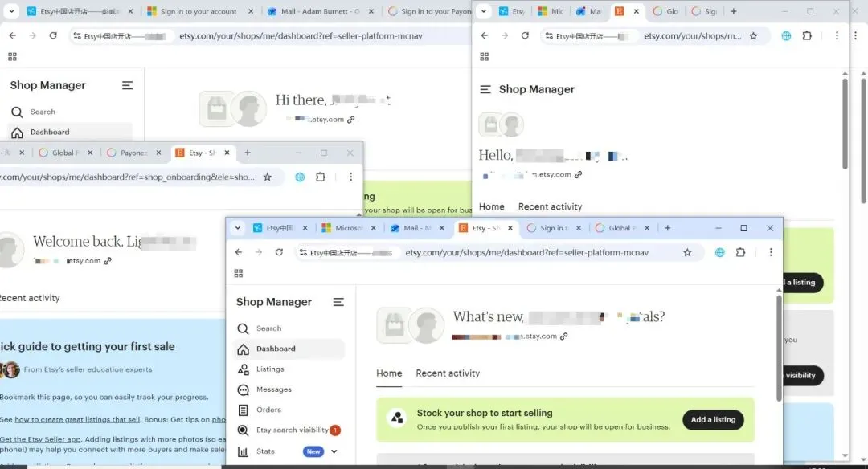Open Stats in front window sidebar
Viewport: 868px width, 469px height.
pyautogui.click(x=265, y=451)
